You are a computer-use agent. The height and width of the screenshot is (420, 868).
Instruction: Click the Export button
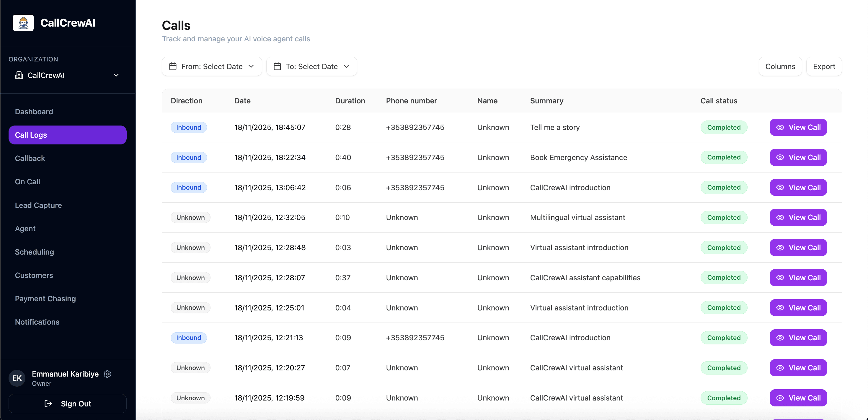824,66
